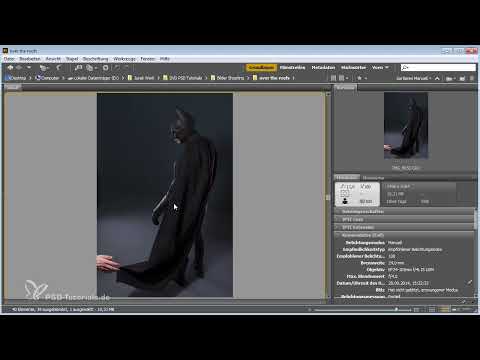Click the Bilder Shooting path folder

[x=227, y=78]
